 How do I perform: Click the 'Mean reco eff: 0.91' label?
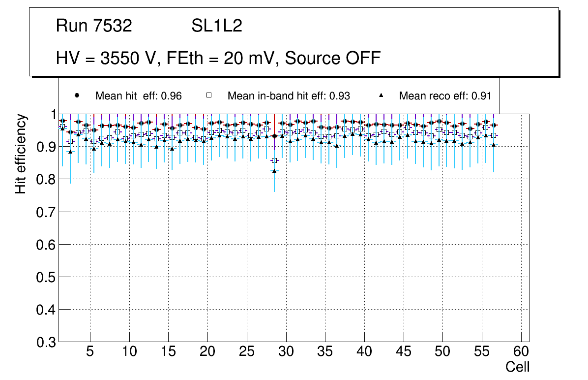point(445,96)
